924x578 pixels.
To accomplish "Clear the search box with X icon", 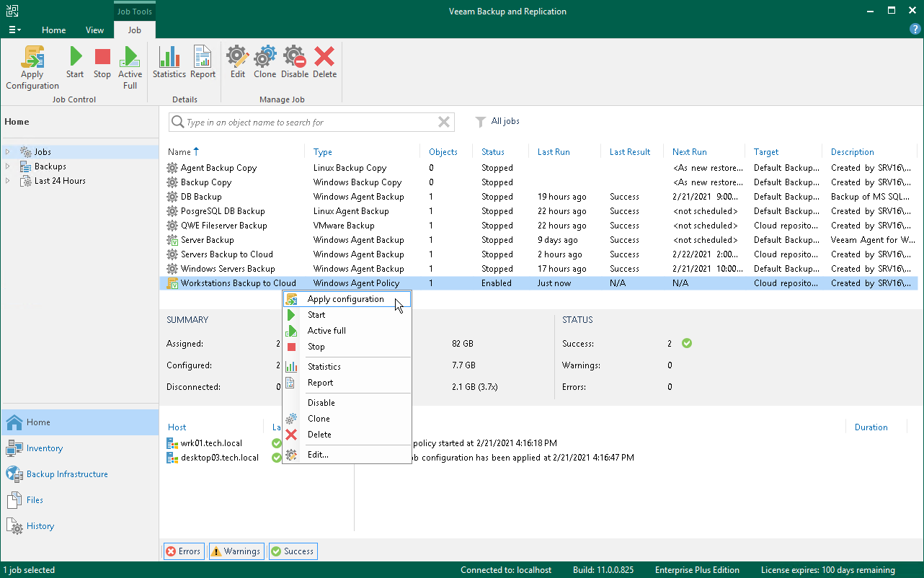I will [444, 123].
